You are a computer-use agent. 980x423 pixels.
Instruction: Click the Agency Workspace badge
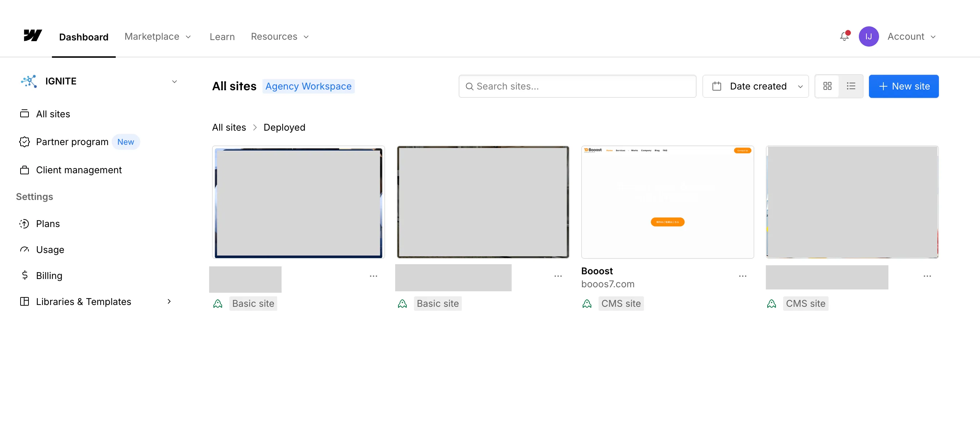(308, 86)
